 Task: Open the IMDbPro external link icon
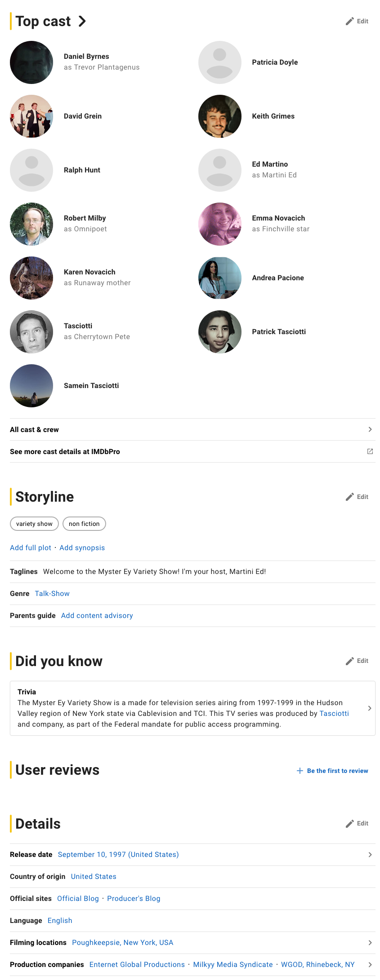coord(370,451)
